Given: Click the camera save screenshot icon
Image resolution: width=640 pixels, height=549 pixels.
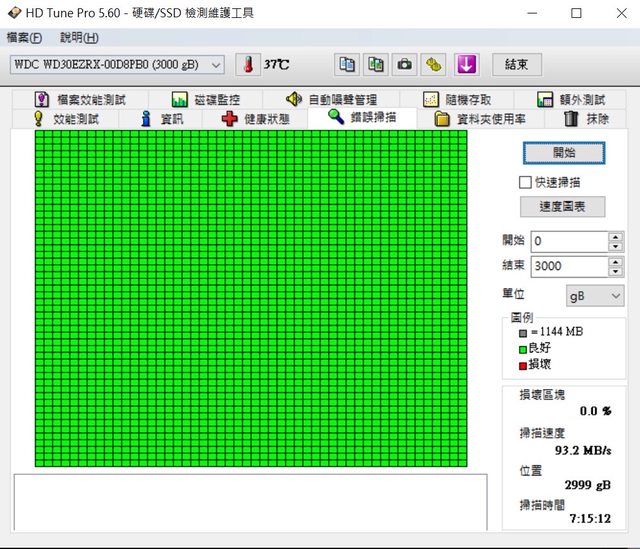Looking at the screenshot, I should 405,64.
